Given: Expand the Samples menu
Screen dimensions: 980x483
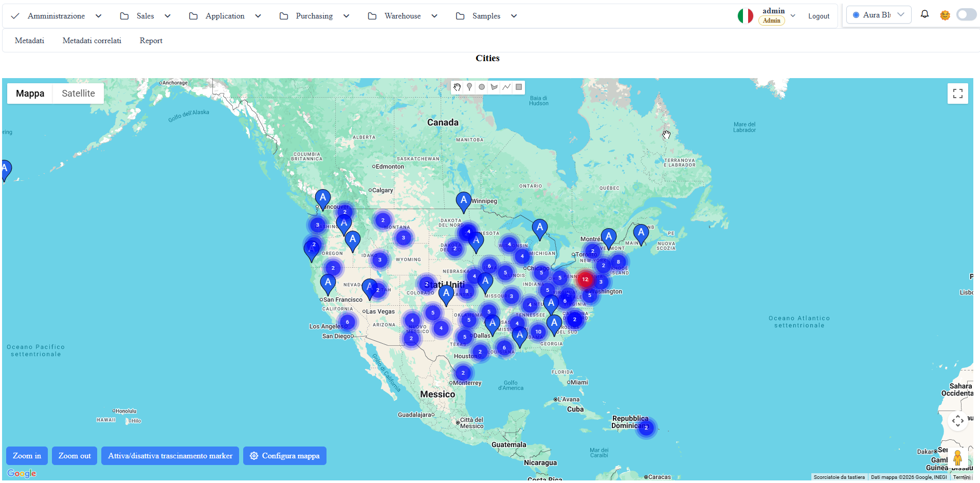Looking at the screenshot, I should pos(486,16).
